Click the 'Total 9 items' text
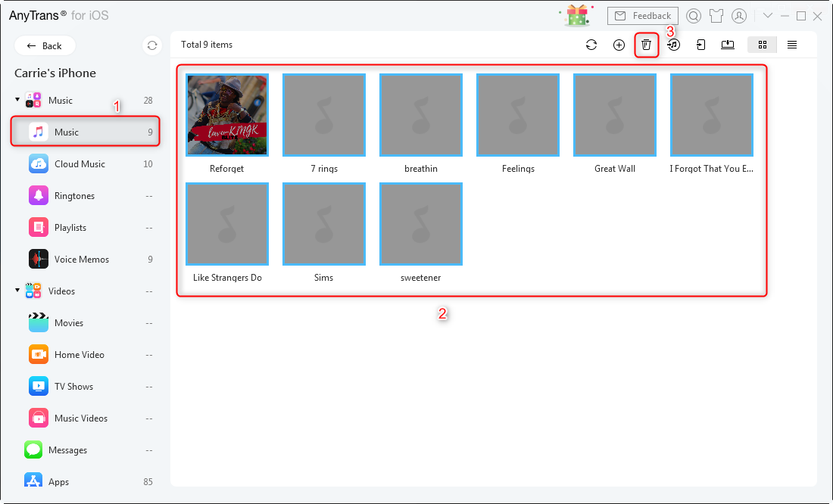833x504 pixels. coord(207,45)
